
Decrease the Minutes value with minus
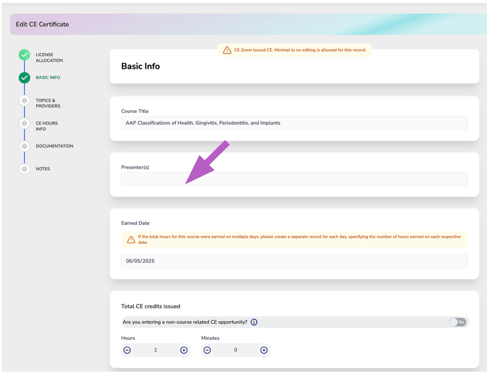coord(207,350)
